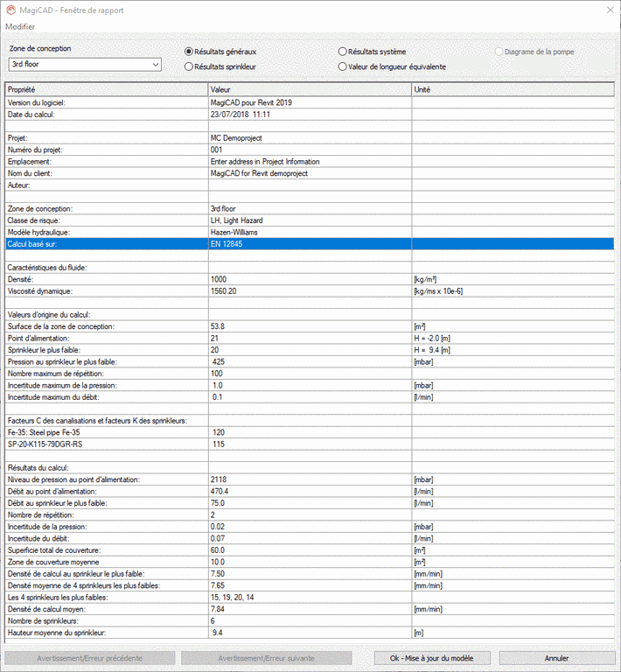The width and height of the screenshot is (621, 672).
Task: Click 'H = 9.4 [m]' unit cell
Action: point(513,350)
